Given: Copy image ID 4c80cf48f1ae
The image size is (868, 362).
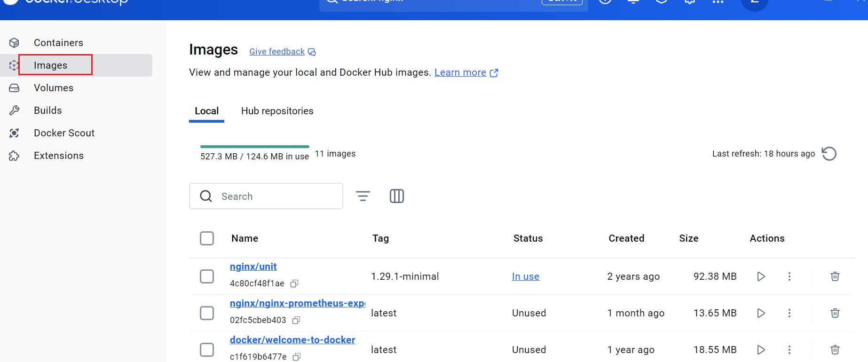Looking at the screenshot, I should tap(294, 283).
